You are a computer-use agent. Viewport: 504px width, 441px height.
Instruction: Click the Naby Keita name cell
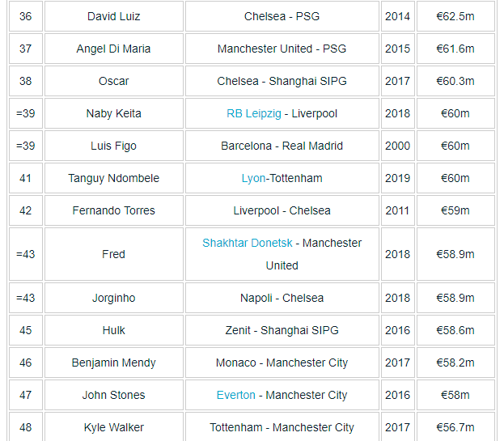[113, 113]
